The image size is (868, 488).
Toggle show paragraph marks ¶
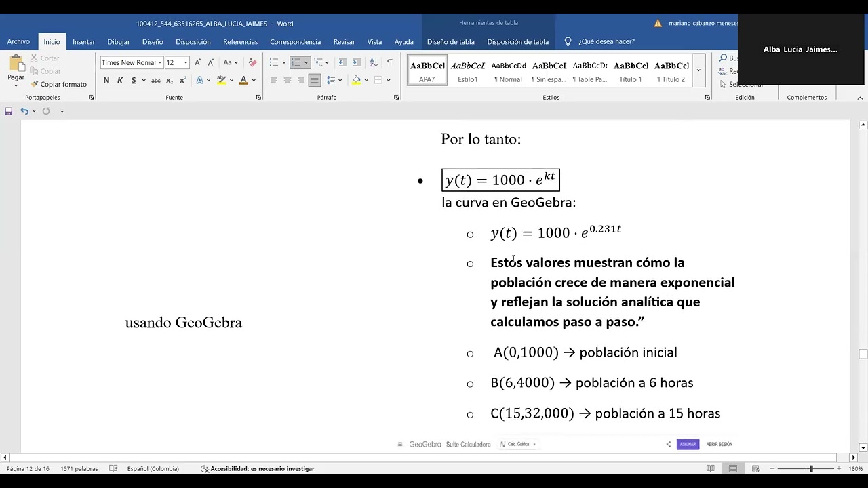389,62
